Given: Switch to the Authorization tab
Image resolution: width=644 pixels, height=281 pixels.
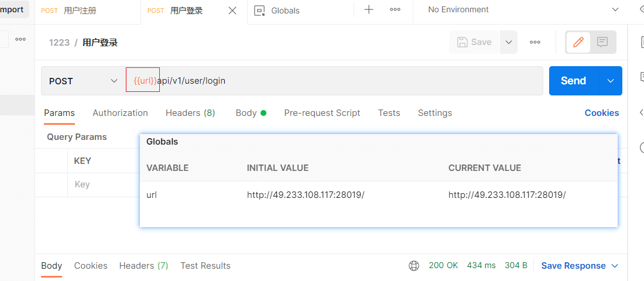Looking at the screenshot, I should (120, 113).
